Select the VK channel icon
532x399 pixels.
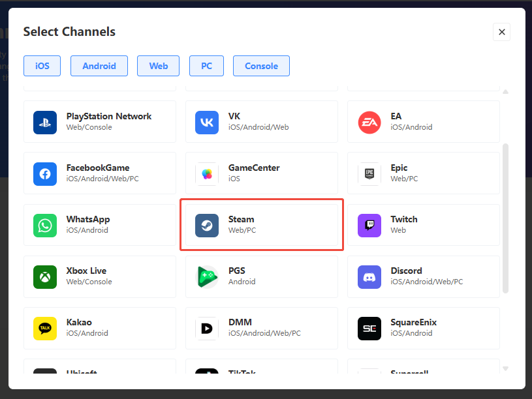click(207, 122)
